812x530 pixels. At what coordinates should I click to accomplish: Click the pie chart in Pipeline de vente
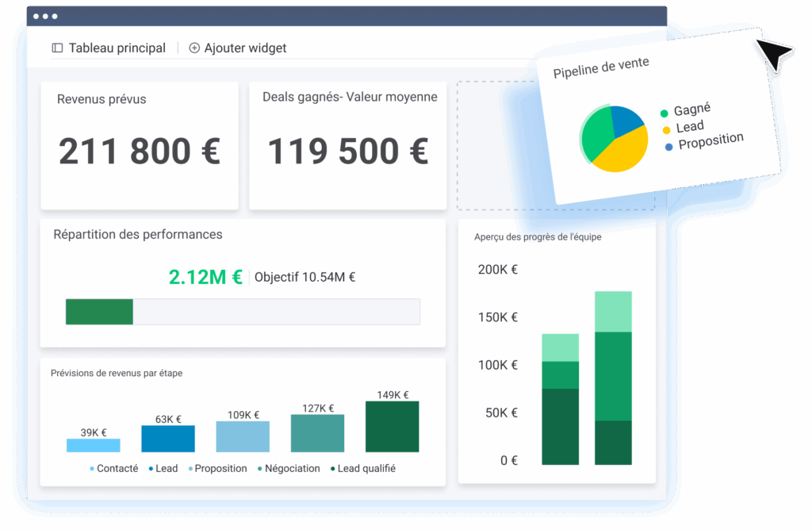coord(614,138)
